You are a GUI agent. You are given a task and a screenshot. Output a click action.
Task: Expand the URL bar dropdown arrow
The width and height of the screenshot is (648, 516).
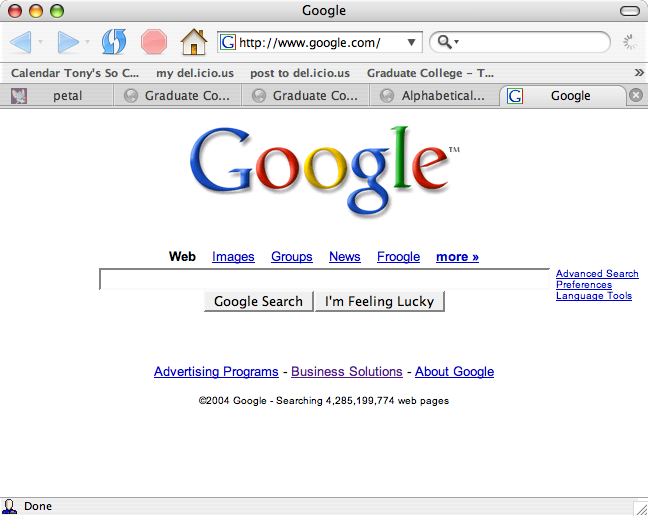tap(412, 43)
